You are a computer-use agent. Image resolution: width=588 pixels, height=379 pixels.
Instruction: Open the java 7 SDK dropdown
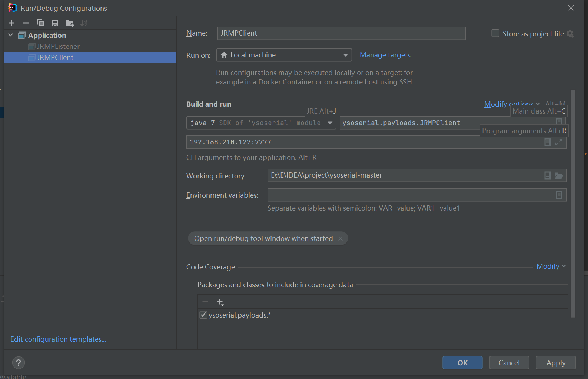point(261,123)
